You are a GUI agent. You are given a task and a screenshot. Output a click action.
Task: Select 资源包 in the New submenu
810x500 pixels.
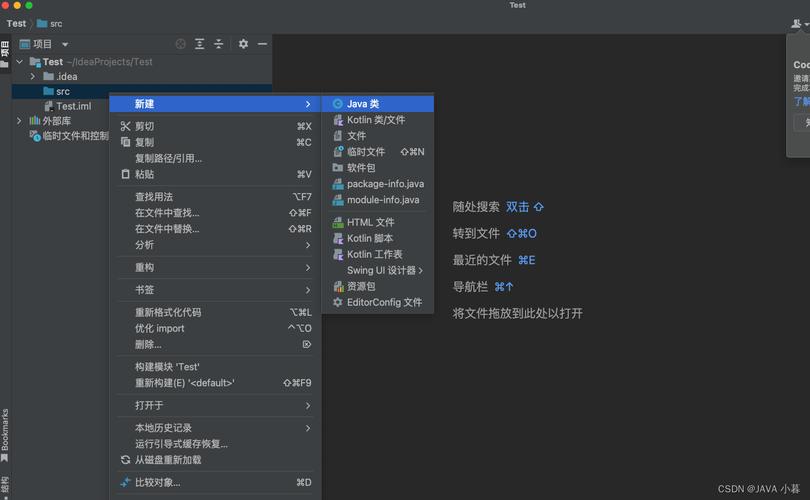point(378,286)
